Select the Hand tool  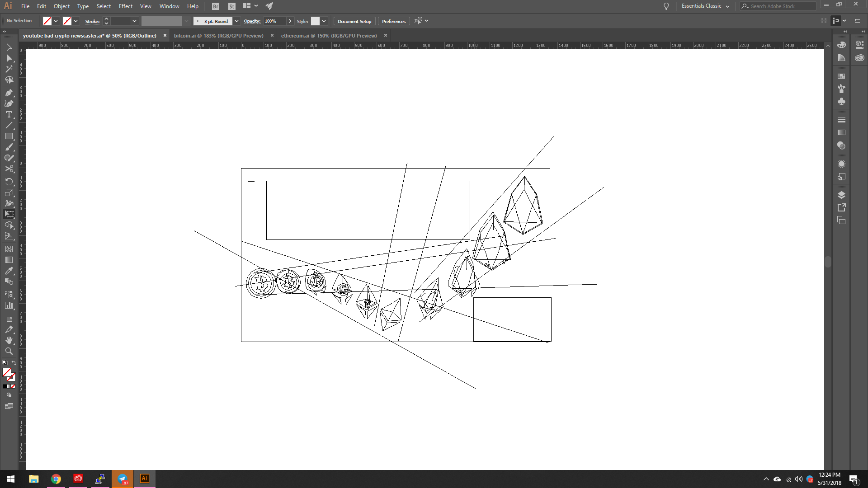pyautogui.click(x=9, y=340)
